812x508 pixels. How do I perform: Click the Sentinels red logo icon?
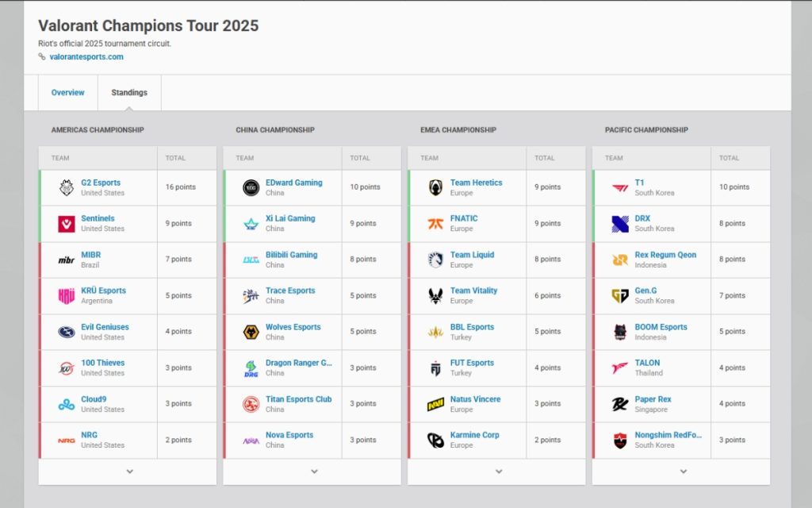click(67, 223)
